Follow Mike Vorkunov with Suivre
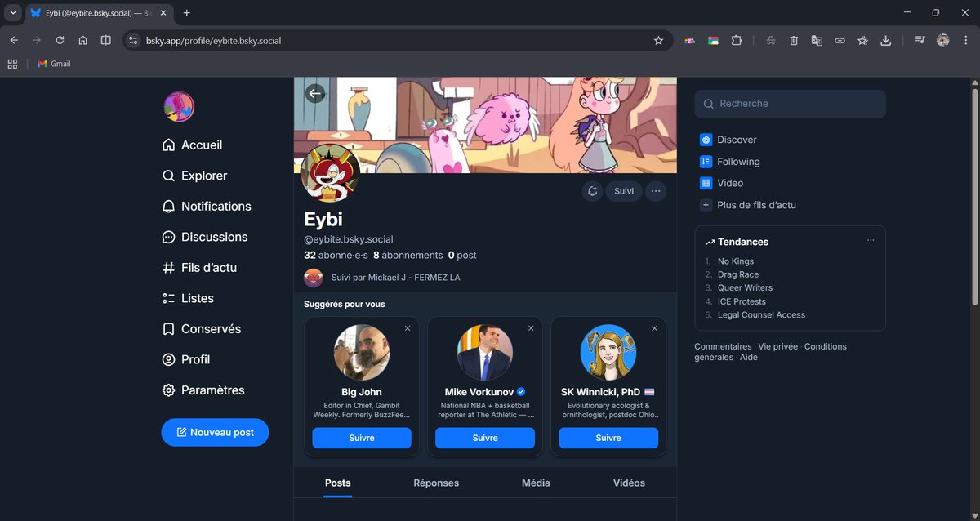This screenshot has width=980, height=521. [485, 438]
